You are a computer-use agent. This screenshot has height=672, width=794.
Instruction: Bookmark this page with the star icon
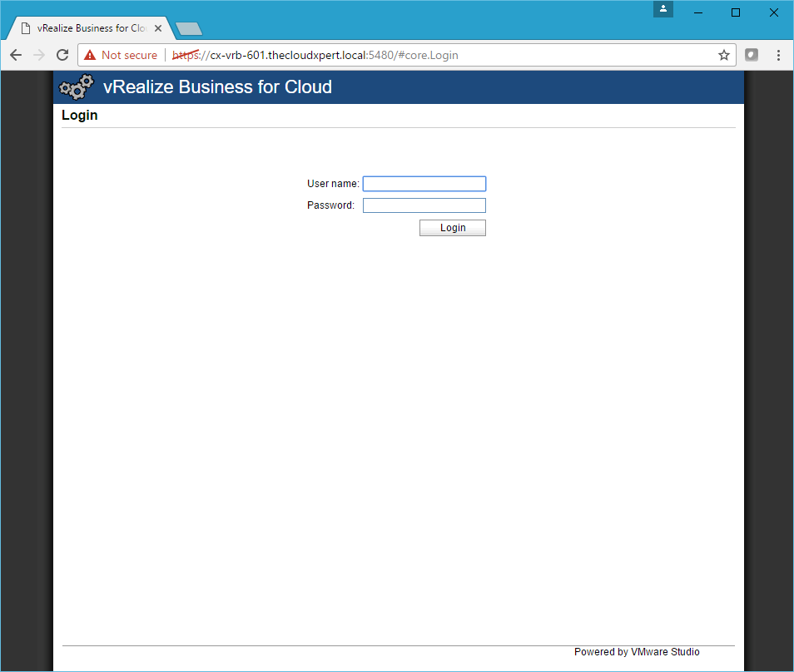pyautogui.click(x=723, y=55)
